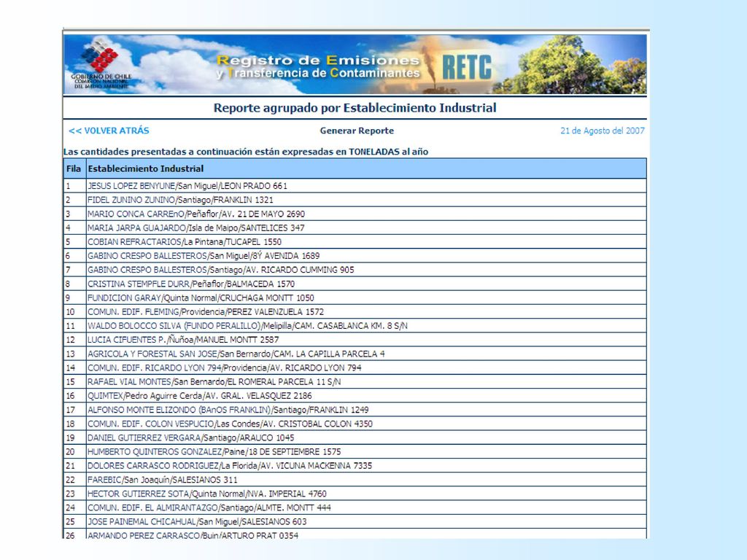Click the TONELADAS al año notice text
Screen dimensions: 747x560
[x=246, y=152]
